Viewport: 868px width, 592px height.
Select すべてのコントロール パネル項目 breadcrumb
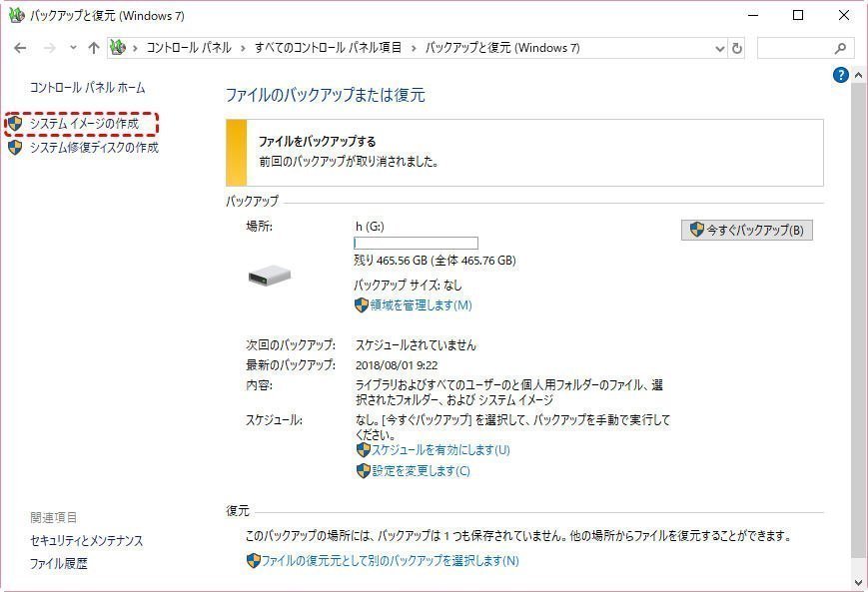pyautogui.click(x=328, y=48)
